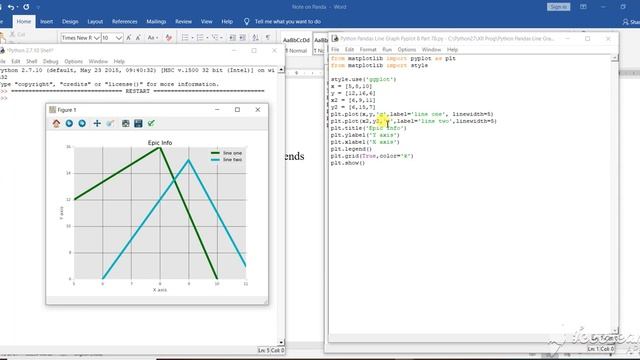Go forward to next view in Figure 1 toolbar
Screen dimensions: 640x360
pyautogui.click(x=82, y=123)
